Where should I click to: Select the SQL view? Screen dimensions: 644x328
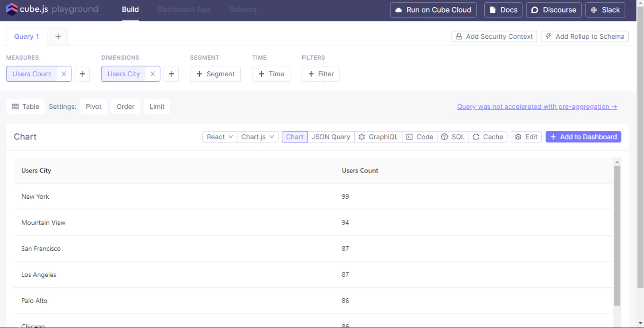[x=453, y=137]
